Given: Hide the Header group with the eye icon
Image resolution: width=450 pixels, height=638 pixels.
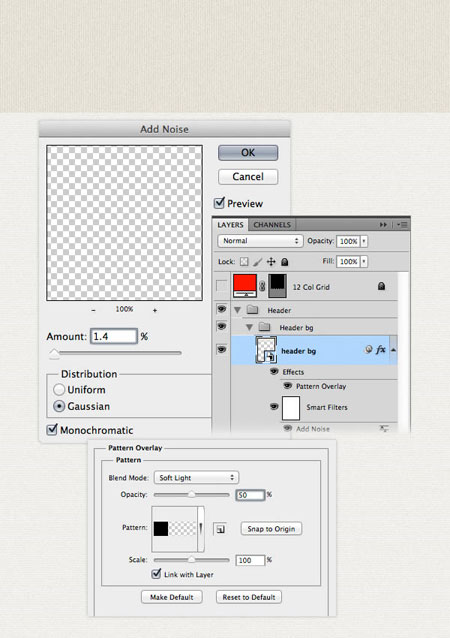Looking at the screenshot, I should [221, 310].
